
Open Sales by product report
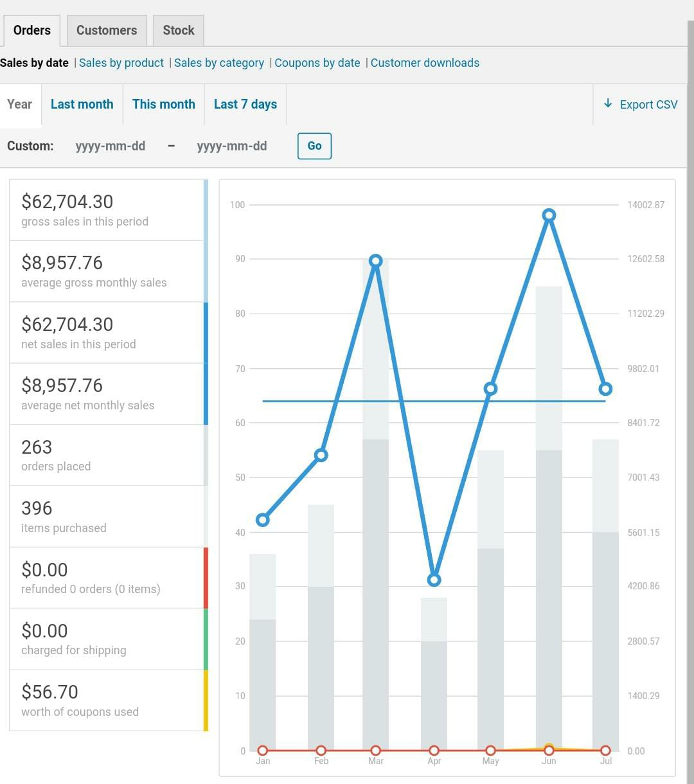(x=121, y=63)
